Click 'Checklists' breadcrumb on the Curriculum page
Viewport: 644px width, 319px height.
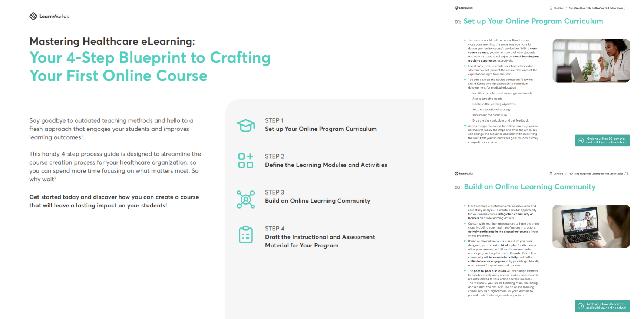pyautogui.click(x=558, y=8)
